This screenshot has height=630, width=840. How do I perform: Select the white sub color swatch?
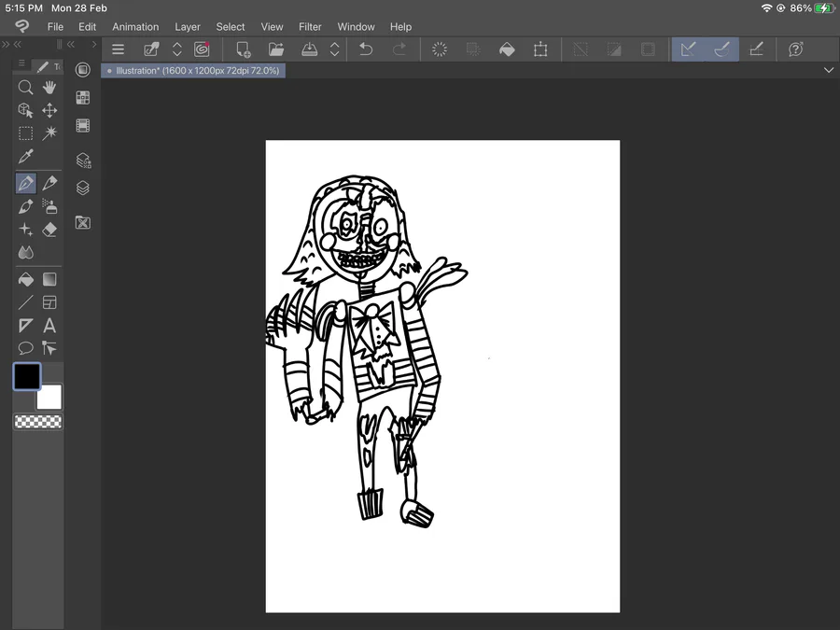click(50, 398)
